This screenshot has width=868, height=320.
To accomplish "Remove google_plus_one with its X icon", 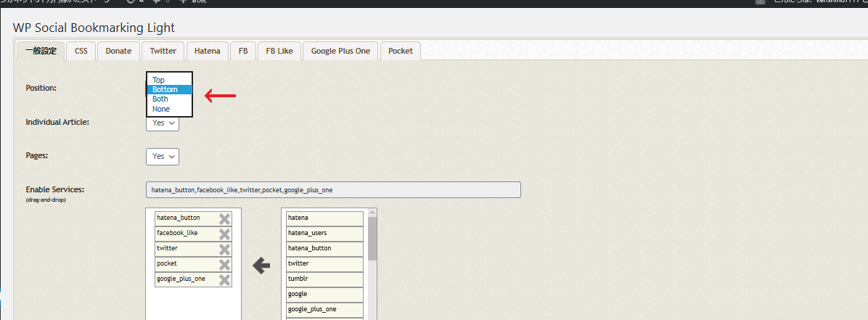I will pyautogui.click(x=224, y=279).
